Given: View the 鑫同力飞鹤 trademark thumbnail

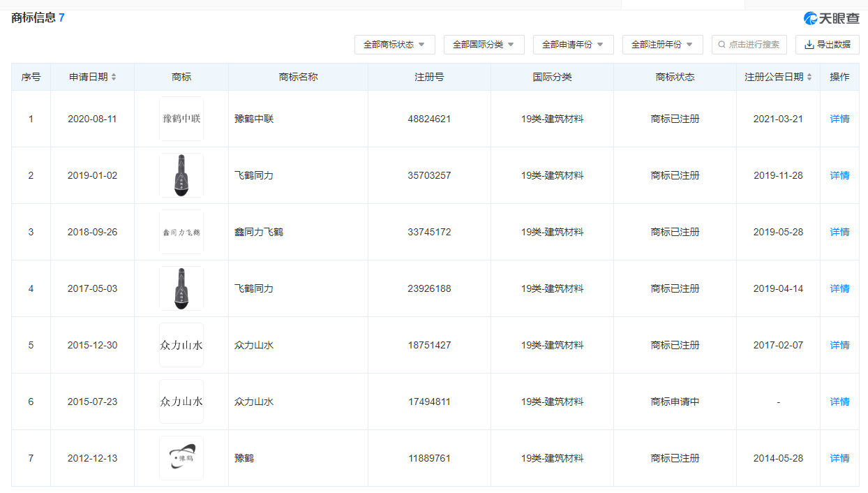Looking at the screenshot, I should click(181, 232).
